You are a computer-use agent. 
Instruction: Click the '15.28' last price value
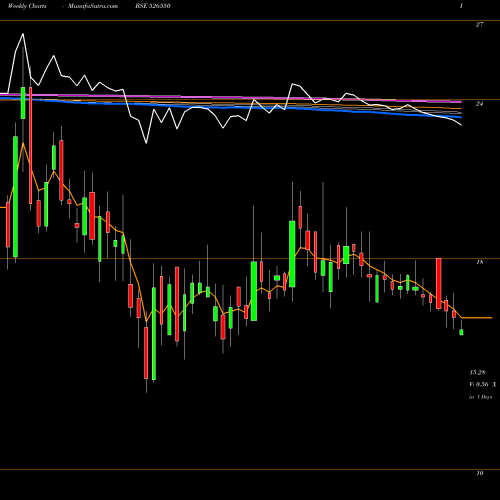point(477,372)
